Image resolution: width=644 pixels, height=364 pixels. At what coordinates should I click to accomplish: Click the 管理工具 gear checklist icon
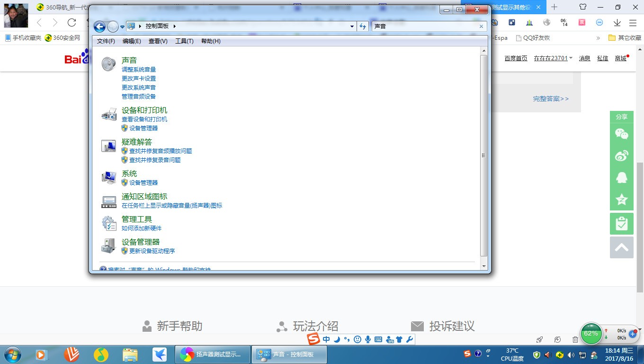coord(109,224)
